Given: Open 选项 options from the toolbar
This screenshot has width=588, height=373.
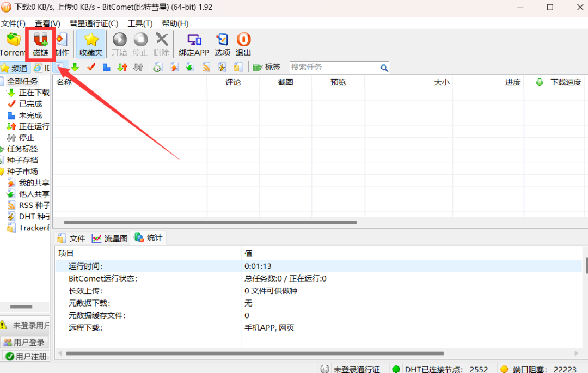Looking at the screenshot, I should pyautogui.click(x=222, y=44).
